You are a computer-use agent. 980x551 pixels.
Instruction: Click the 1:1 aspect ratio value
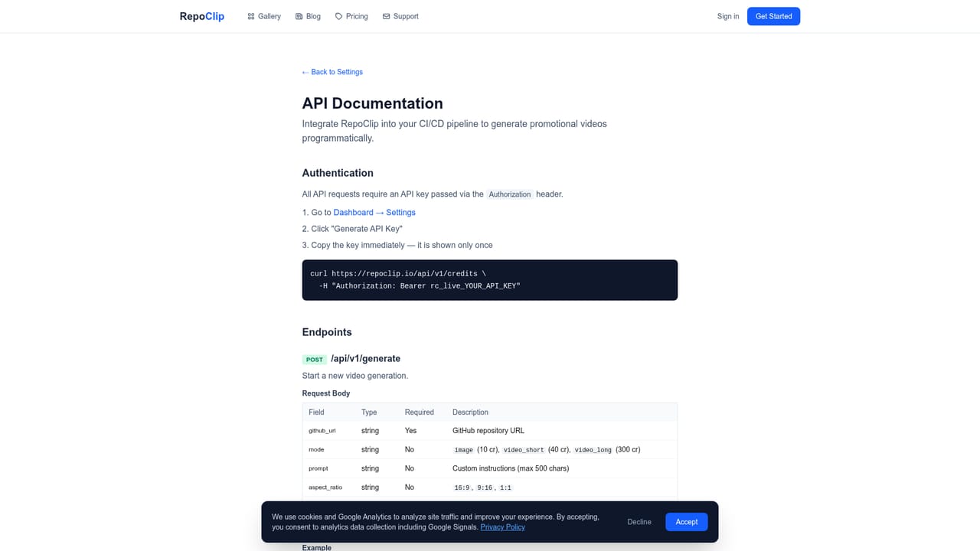505,487
